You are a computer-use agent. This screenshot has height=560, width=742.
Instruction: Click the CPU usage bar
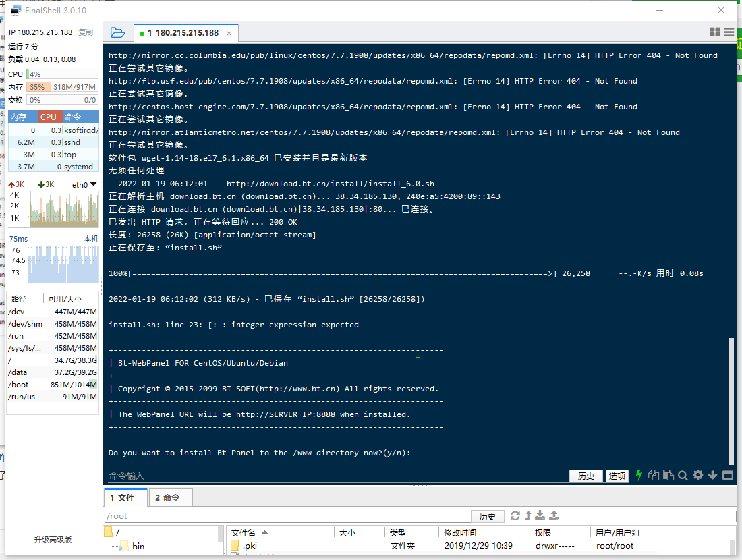[x=63, y=74]
